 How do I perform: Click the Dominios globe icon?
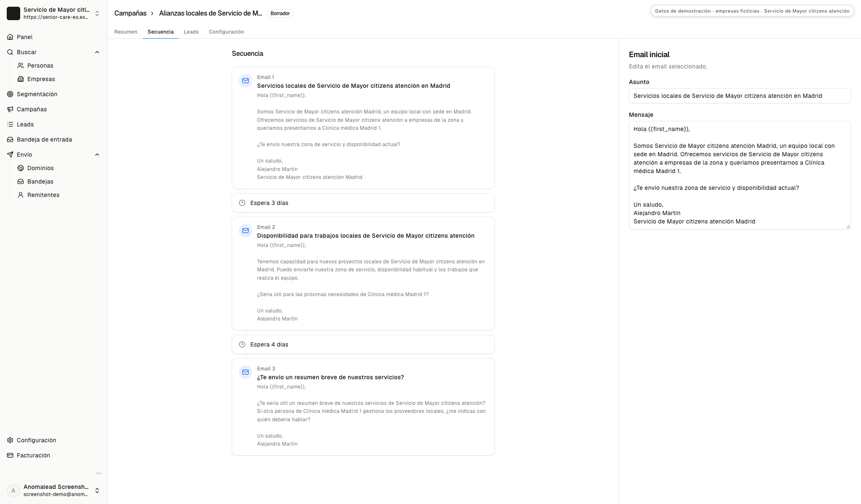pyautogui.click(x=21, y=168)
